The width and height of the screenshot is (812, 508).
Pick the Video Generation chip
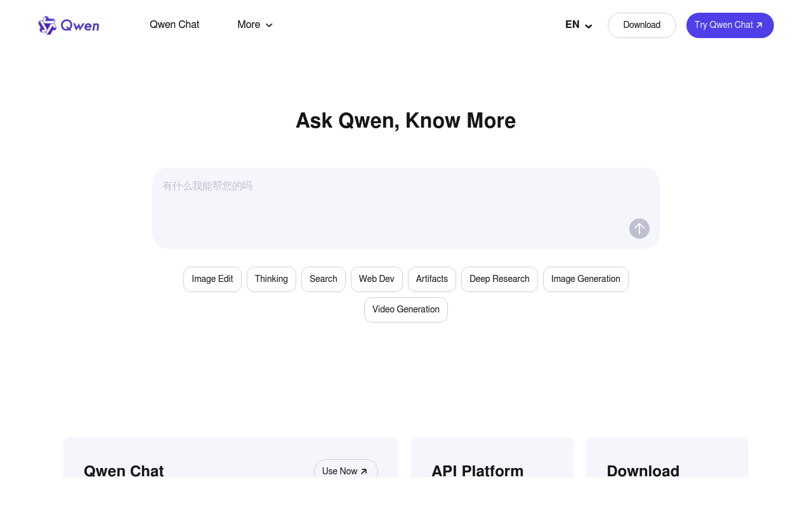coord(406,310)
